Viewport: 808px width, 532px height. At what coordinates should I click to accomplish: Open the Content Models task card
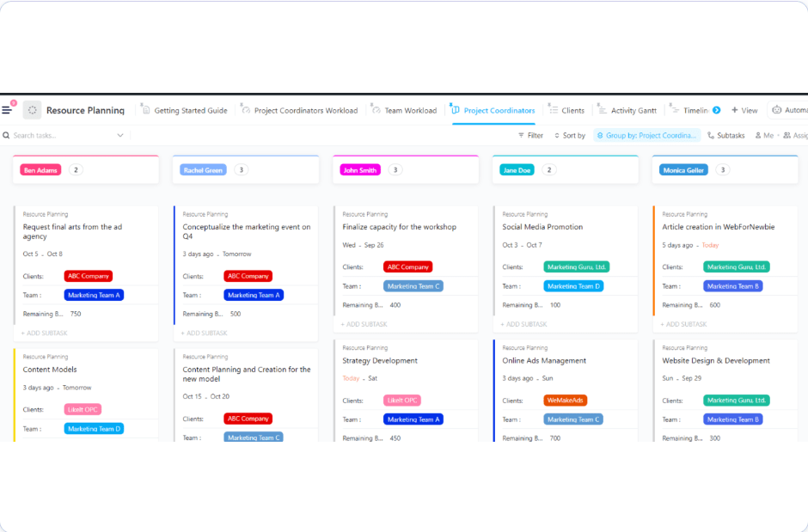pyautogui.click(x=50, y=370)
